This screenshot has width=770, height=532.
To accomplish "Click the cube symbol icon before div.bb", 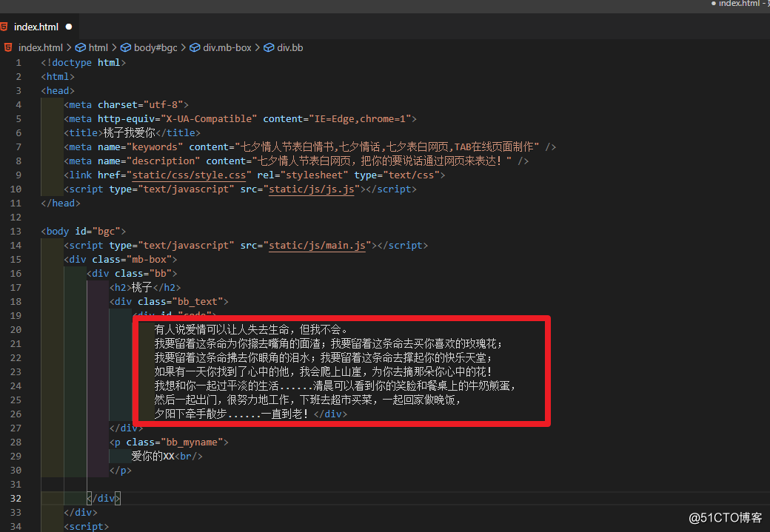I will (269, 47).
